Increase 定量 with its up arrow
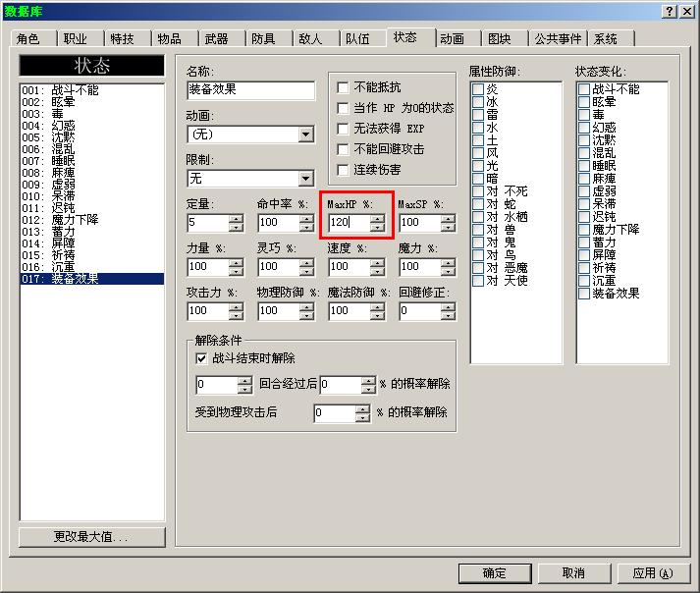This screenshot has height=593, width=700. click(x=237, y=218)
